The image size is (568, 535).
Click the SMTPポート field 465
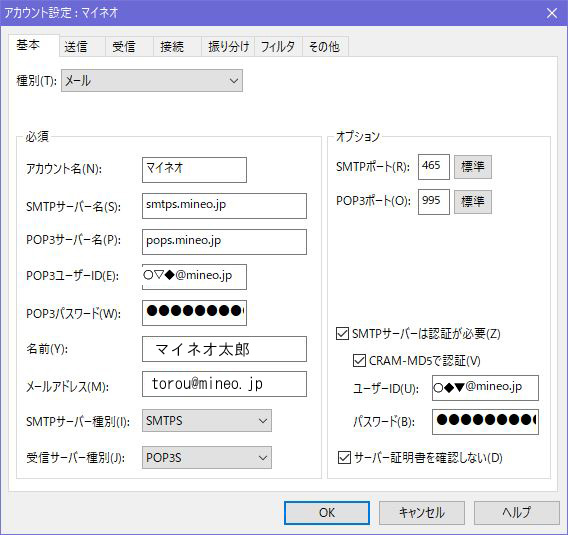(x=434, y=167)
